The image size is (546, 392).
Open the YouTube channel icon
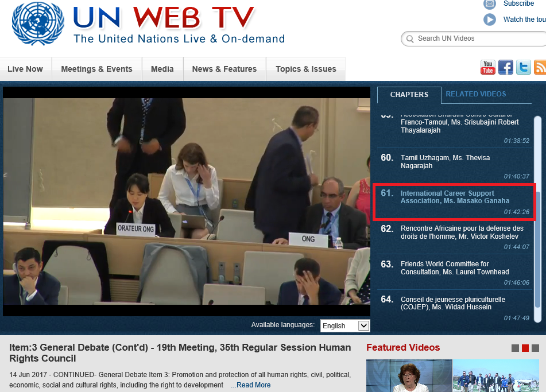(x=487, y=67)
